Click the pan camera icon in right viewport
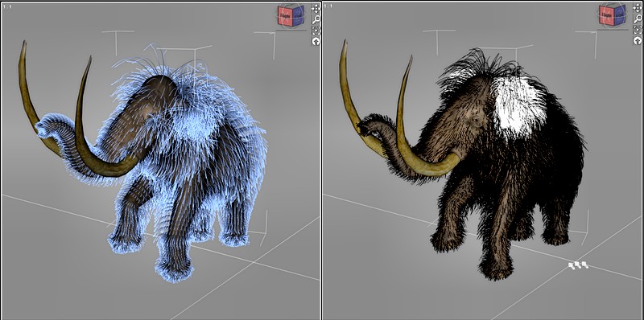 (x=638, y=8)
